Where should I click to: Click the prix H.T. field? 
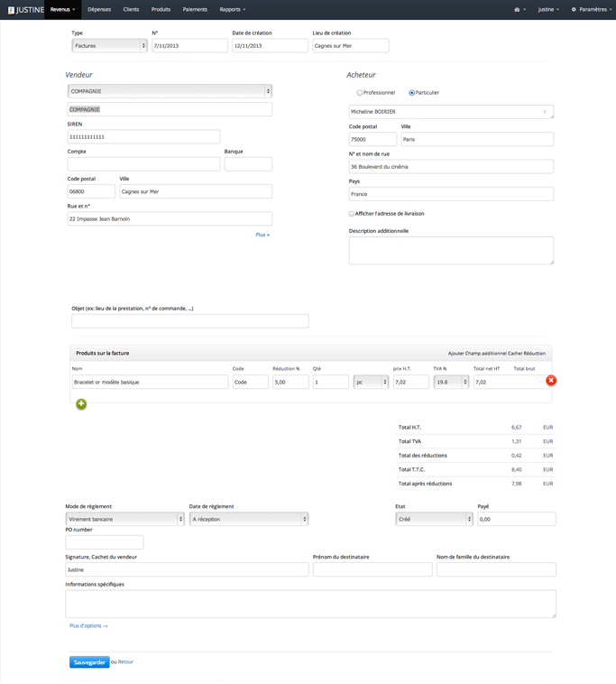[411, 382]
